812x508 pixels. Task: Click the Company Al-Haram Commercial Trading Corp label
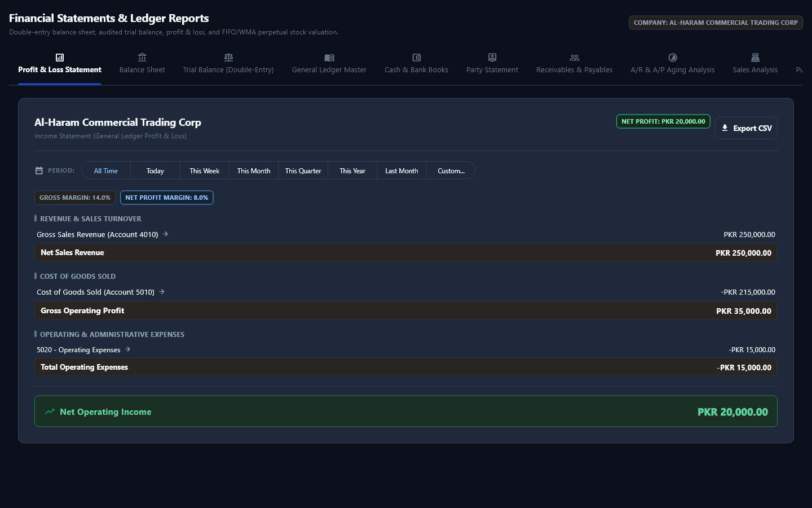pyautogui.click(x=716, y=23)
